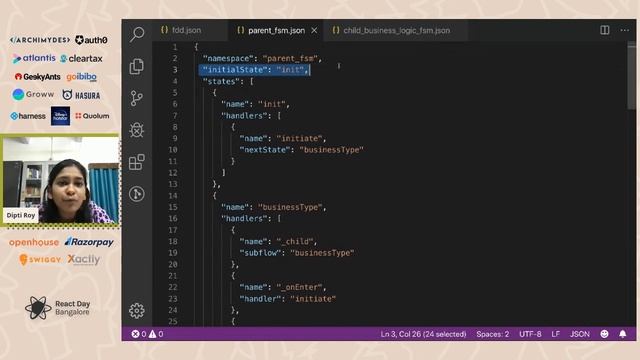Screen dimensions: 640x360
Task: Select the parent_fsm.json tab
Action: (x=277, y=30)
